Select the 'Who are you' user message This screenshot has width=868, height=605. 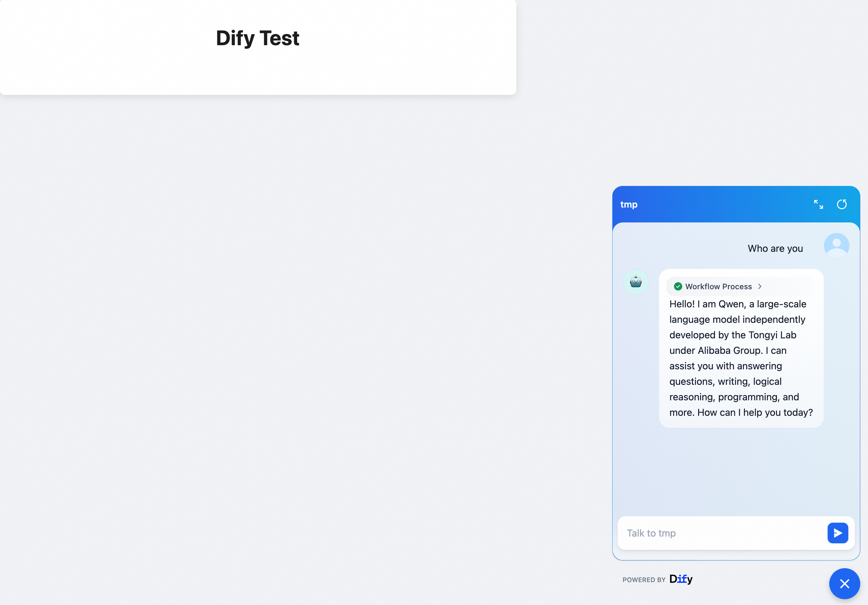coord(775,248)
